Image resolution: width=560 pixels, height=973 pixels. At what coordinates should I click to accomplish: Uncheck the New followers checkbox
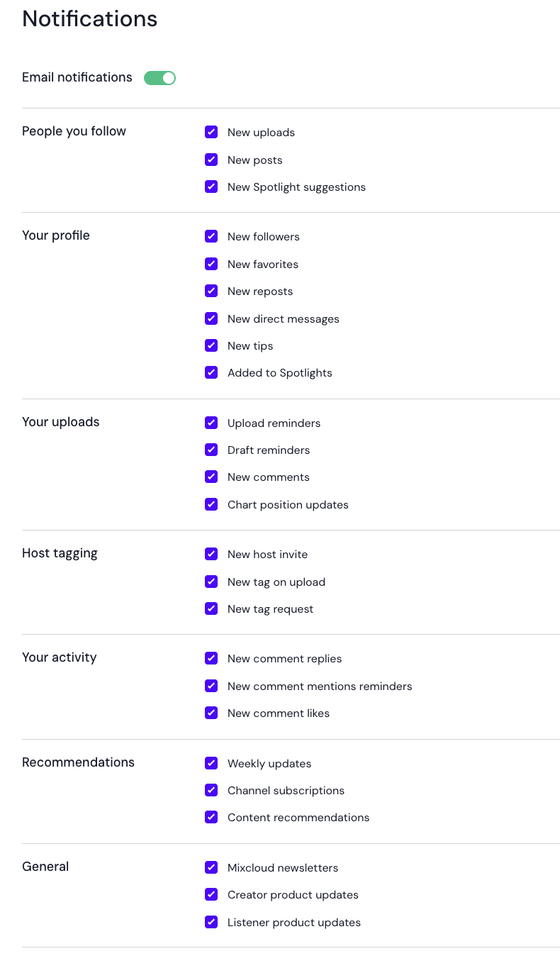pyautogui.click(x=211, y=236)
